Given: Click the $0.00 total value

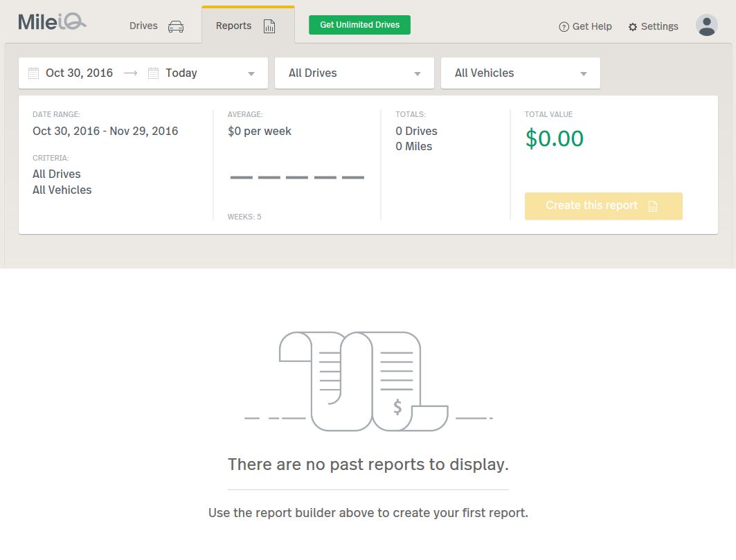Looking at the screenshot, I should (x=555, y=138).
